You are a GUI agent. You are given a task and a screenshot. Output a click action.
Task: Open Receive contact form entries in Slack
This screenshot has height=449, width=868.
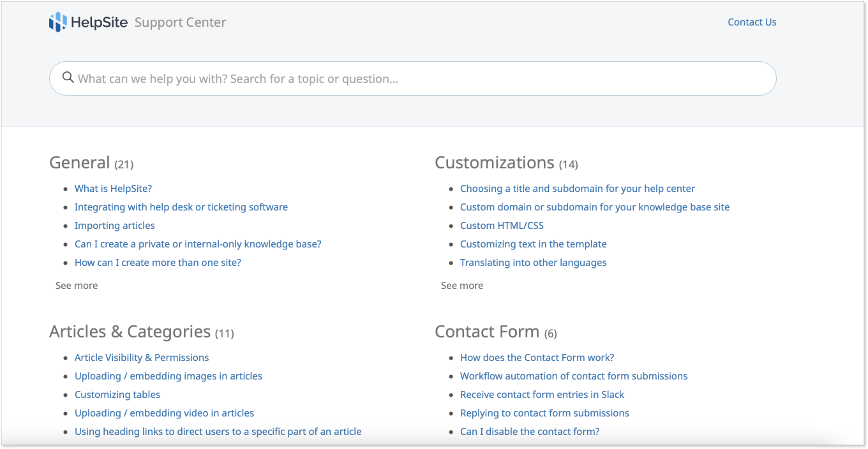point(542,395)
